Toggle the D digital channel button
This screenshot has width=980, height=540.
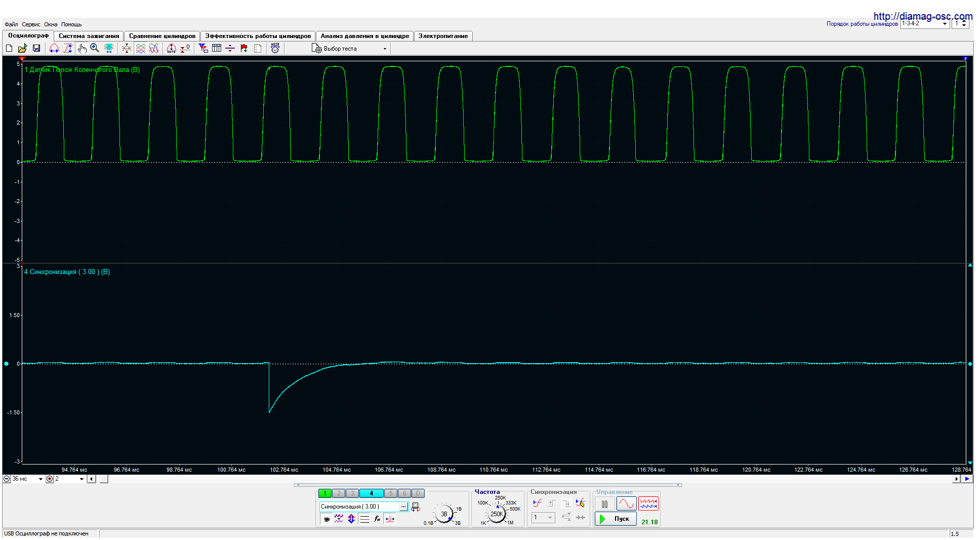pos(418,493)
